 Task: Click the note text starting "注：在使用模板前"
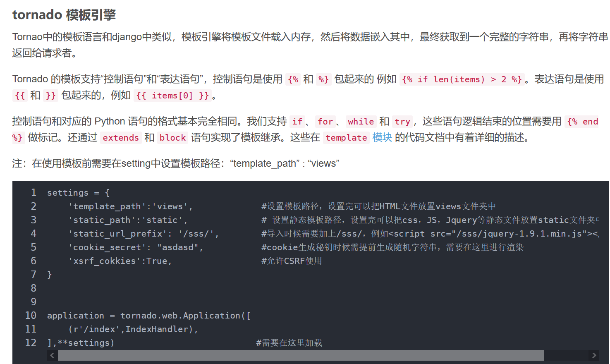coord(176,163)
